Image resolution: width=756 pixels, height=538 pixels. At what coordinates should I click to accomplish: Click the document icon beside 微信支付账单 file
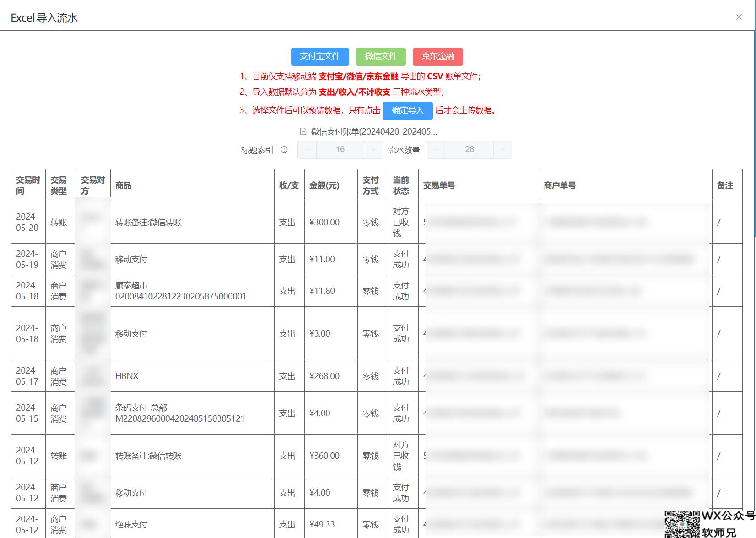coord(303,131)
